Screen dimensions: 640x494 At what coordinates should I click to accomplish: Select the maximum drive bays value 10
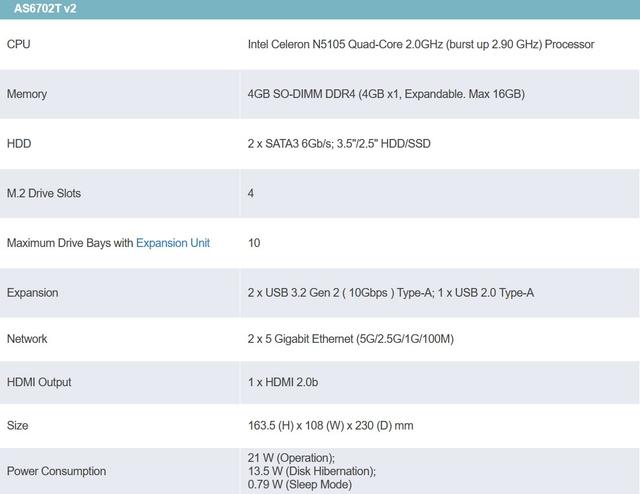pyautogui.click(x=254, y=243)
